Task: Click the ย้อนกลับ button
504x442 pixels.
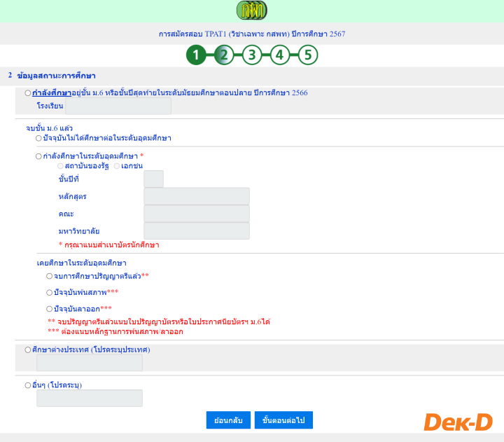Action: 228,420
